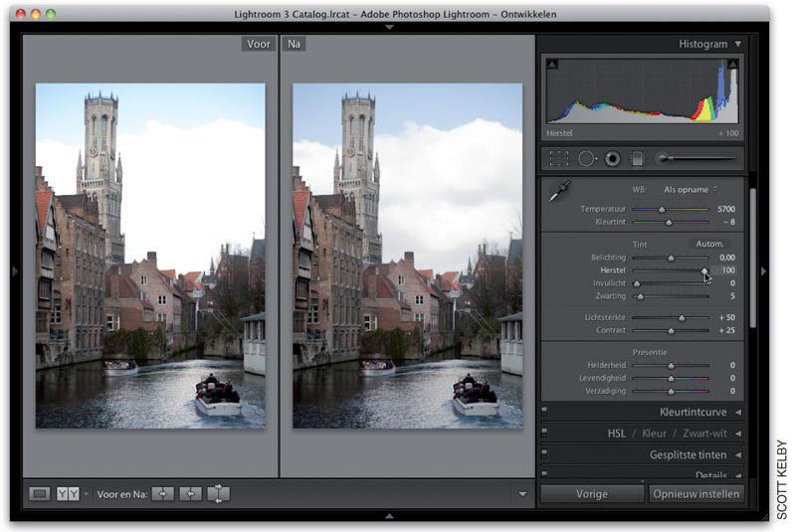Switch to the Kleur tab
Image resolution: width=796 pixels, height=532 pixels.
pyautogui.click(x=654, y=434)
